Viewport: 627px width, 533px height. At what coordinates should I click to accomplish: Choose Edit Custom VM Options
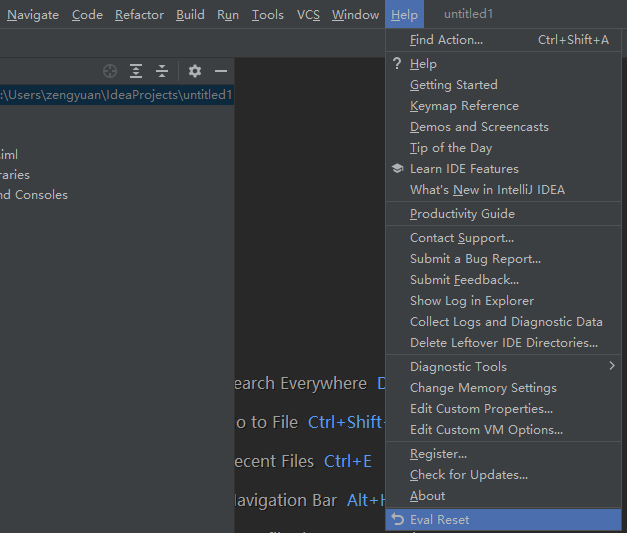486,430
